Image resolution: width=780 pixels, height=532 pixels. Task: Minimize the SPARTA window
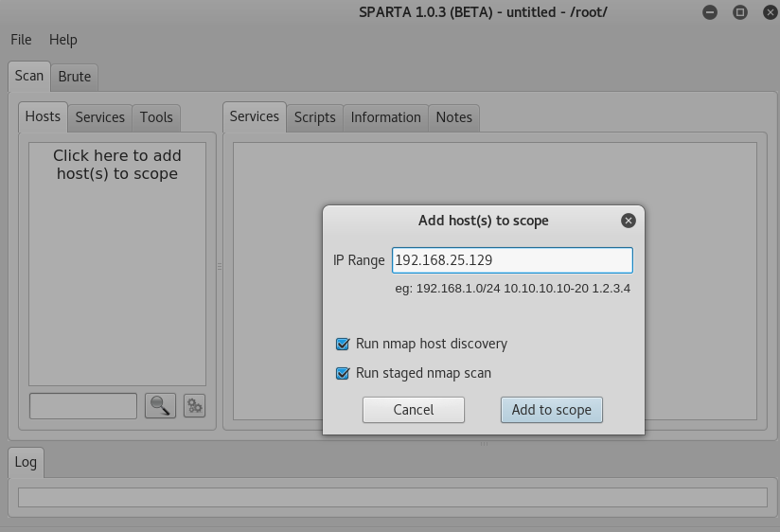[710, 12]
